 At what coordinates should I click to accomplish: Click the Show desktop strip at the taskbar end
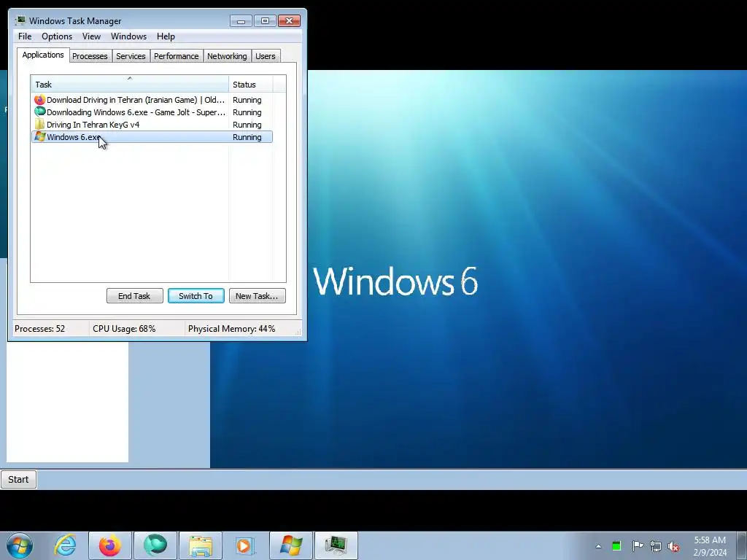pos(742,545)
